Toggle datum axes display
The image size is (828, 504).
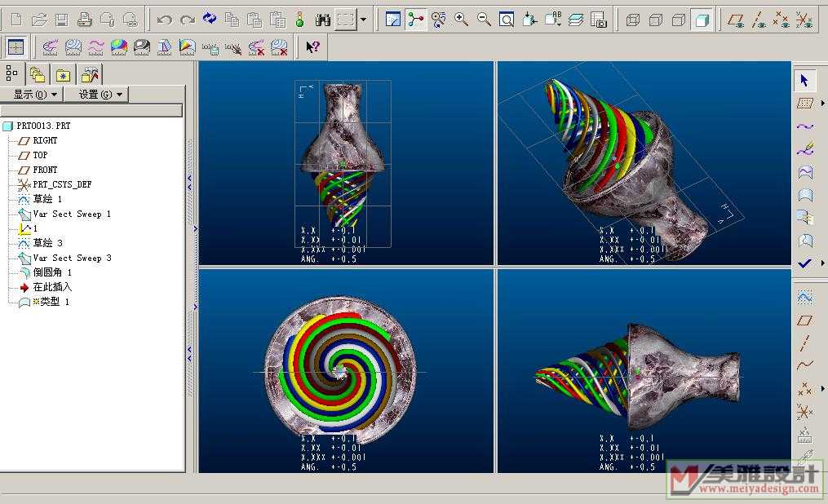coord(759,20)
